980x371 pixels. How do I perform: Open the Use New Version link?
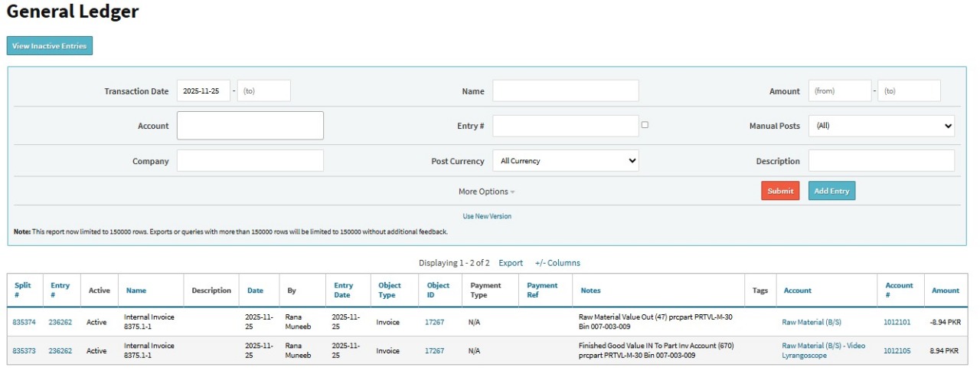pyautogui.click(x=487, y=216)
